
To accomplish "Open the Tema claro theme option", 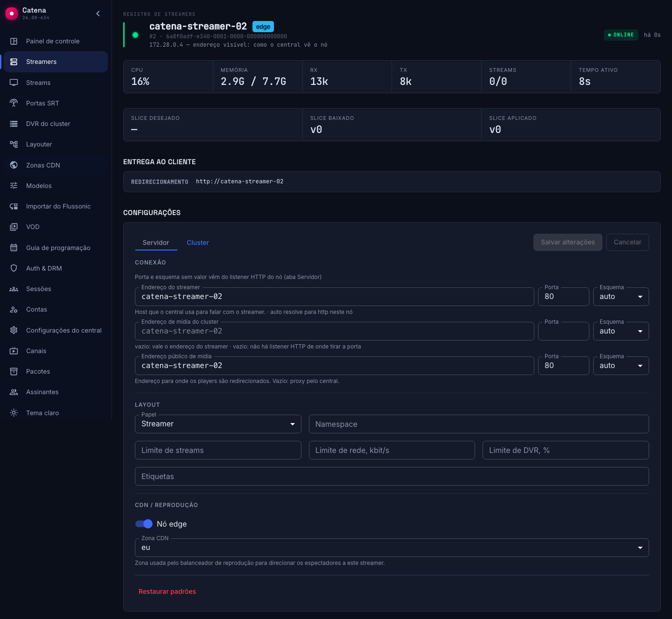I will 56,413.
